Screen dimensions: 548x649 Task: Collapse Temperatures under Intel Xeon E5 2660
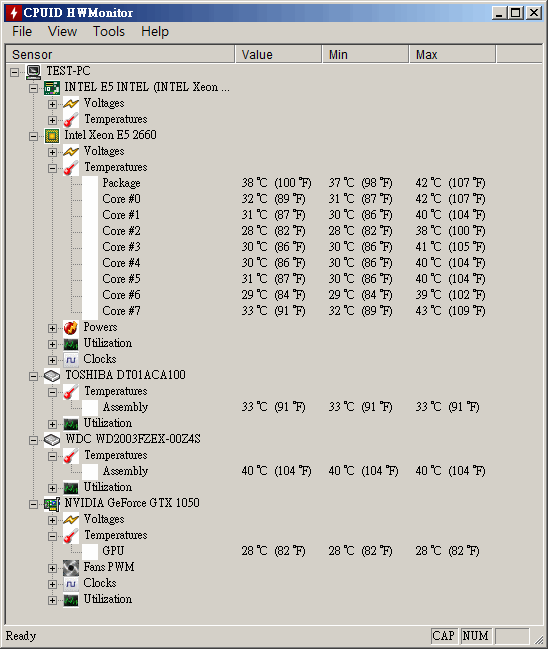pyautogui.click(x=53, y=168)
